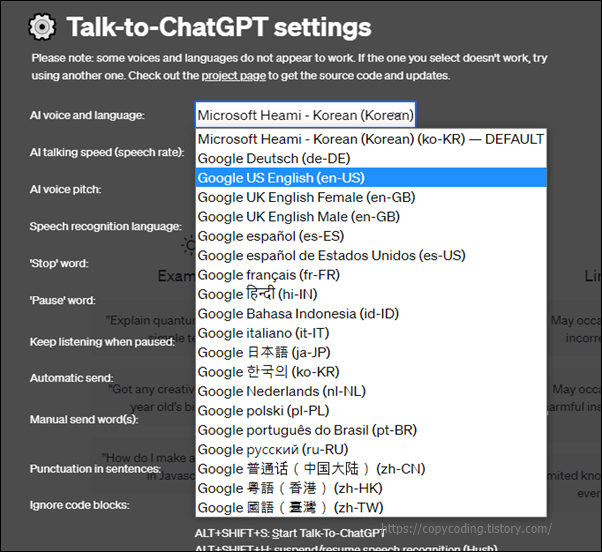Click the 'Ignore code blocks' label

click(79, 505)
